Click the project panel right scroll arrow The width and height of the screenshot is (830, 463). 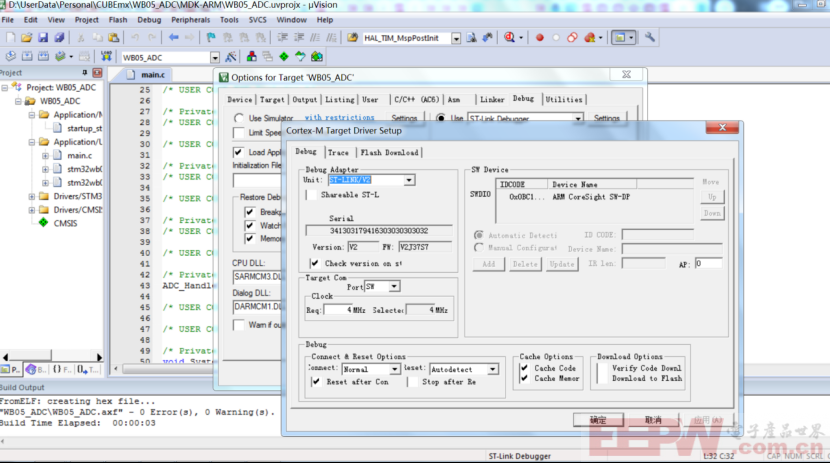pos(99,357)
